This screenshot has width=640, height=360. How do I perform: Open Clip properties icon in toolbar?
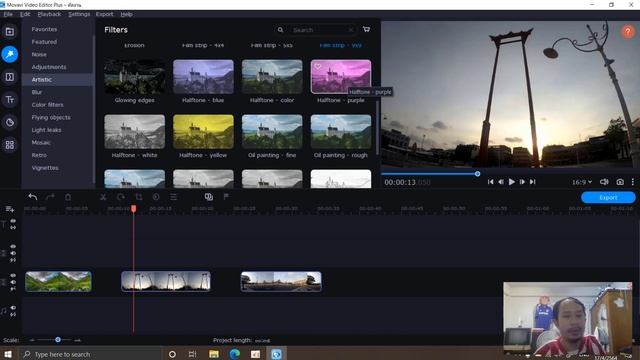click(x=173, y=197)
